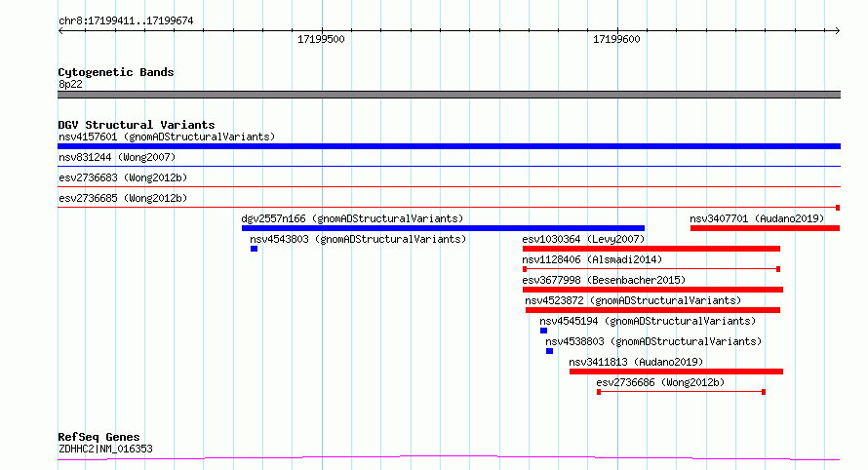Select the nsv3407701 (Audano2019) label
This screenshot has width=868, height=470.
click(x=757, y=218)
